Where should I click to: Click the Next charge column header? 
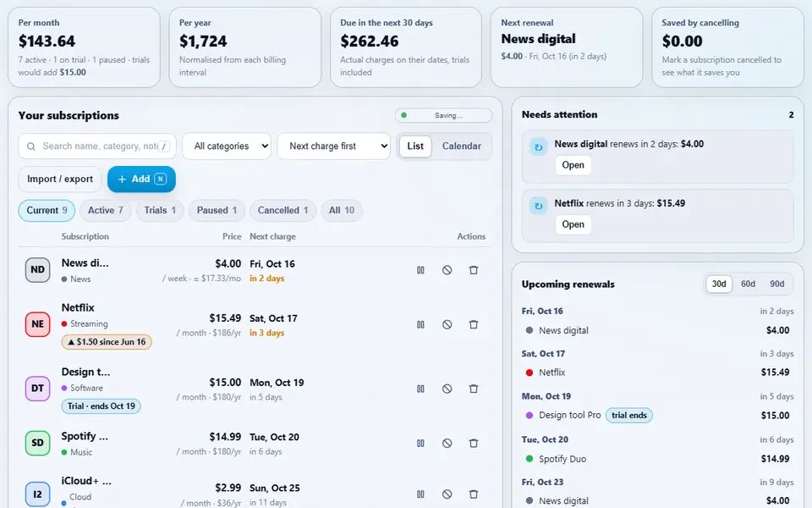click(273, 236)
